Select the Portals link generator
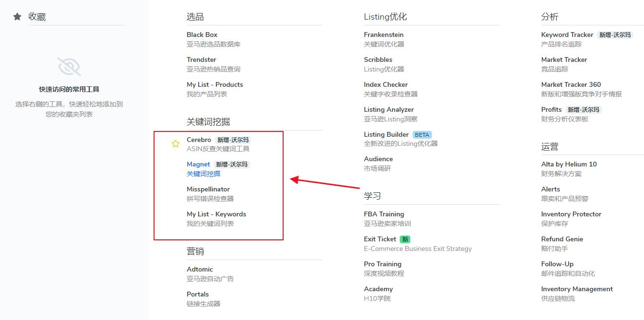The width and height of the screenshot is (644, 320). (x=198, y=295)
